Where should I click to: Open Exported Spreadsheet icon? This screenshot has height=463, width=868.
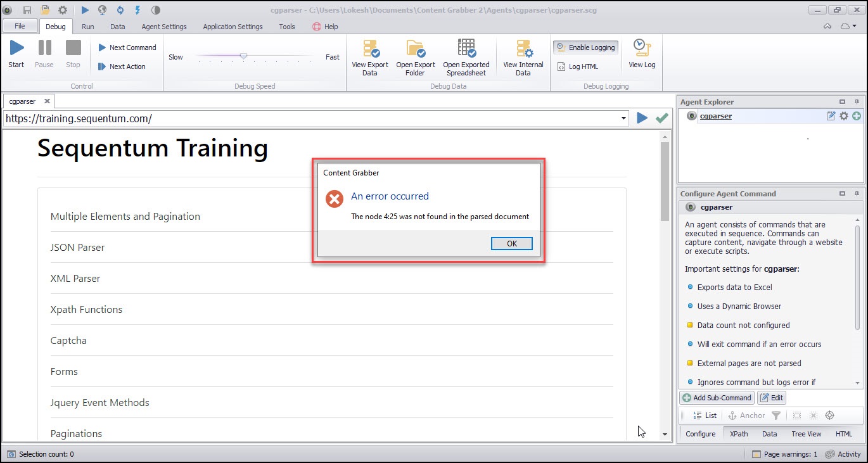pos(466,49)
